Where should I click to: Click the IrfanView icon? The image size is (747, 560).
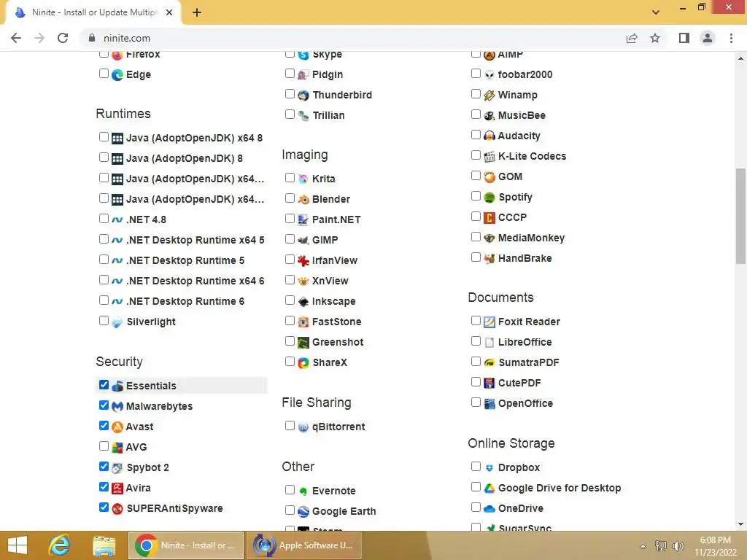[x=303, y=261]
